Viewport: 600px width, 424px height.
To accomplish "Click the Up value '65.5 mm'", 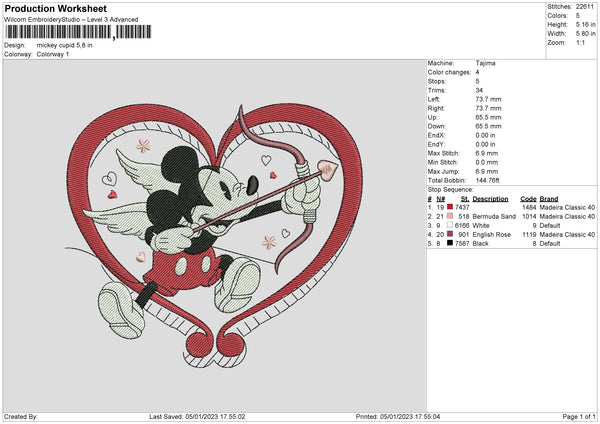I will 488,117.
